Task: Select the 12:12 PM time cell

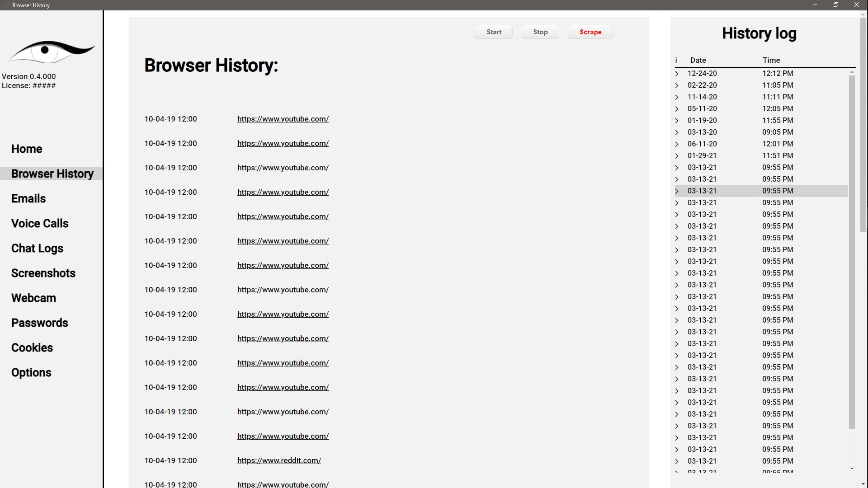Action: point(778,73)
